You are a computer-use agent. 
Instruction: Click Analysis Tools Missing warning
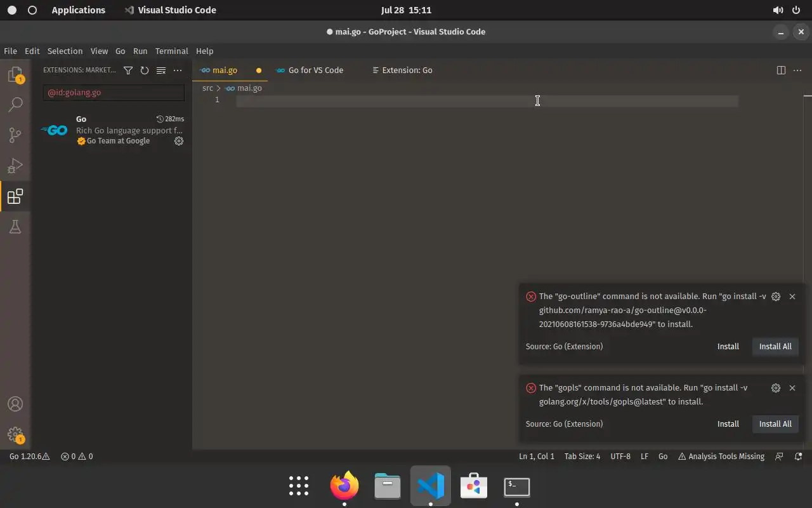pos(721,457)
